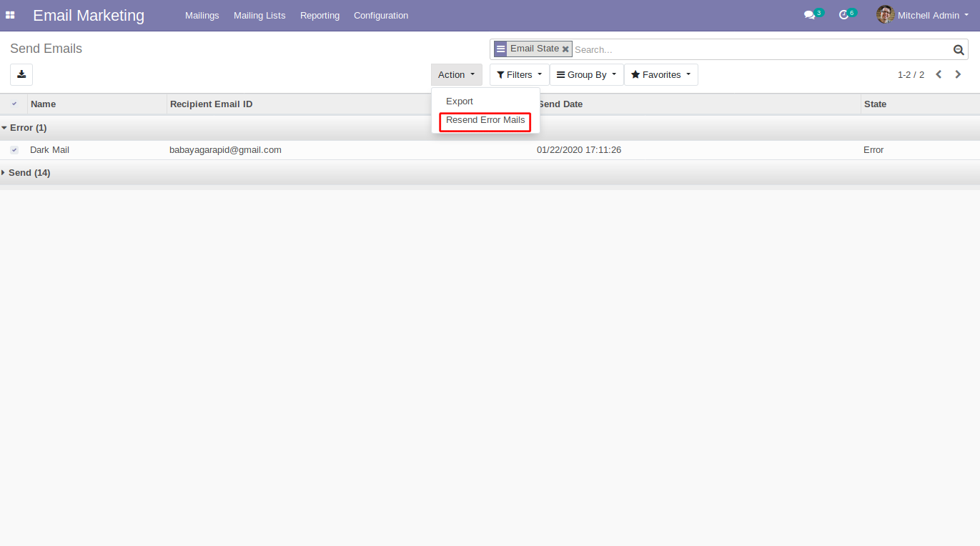Viewport: 980px width, 546px height.
Task: Open the Mailing Lists menu
Action: [259, 15]
